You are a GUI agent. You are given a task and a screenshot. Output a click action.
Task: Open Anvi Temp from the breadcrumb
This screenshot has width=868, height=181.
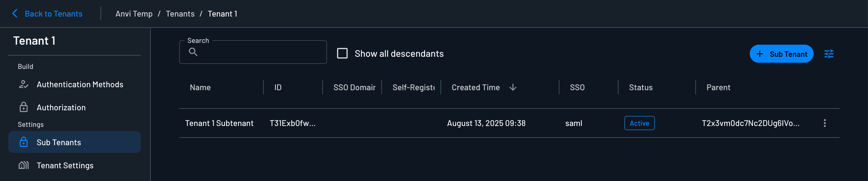[x=133, y=14]
